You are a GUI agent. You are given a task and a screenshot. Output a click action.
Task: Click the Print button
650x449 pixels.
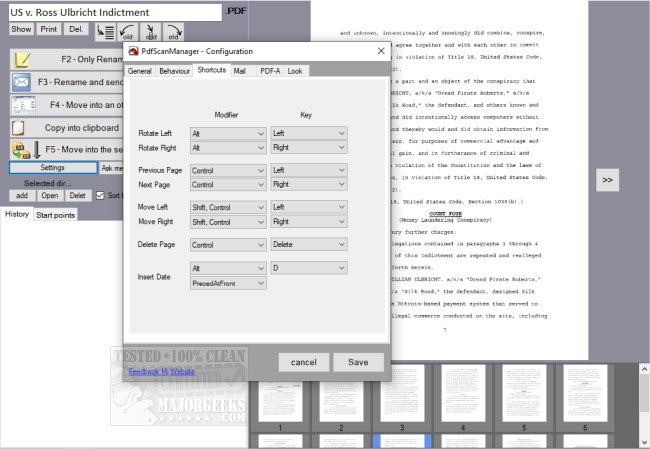(x=49, y=29)
